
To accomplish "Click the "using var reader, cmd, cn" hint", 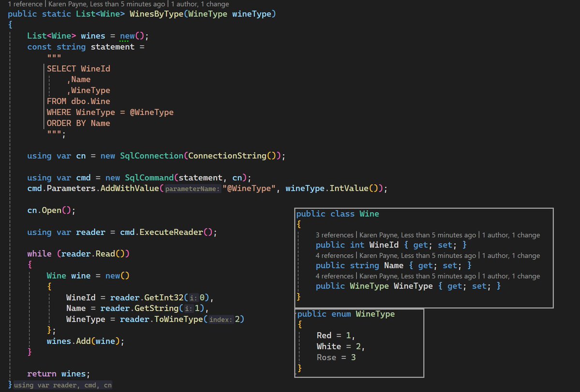I will [62, 385].
